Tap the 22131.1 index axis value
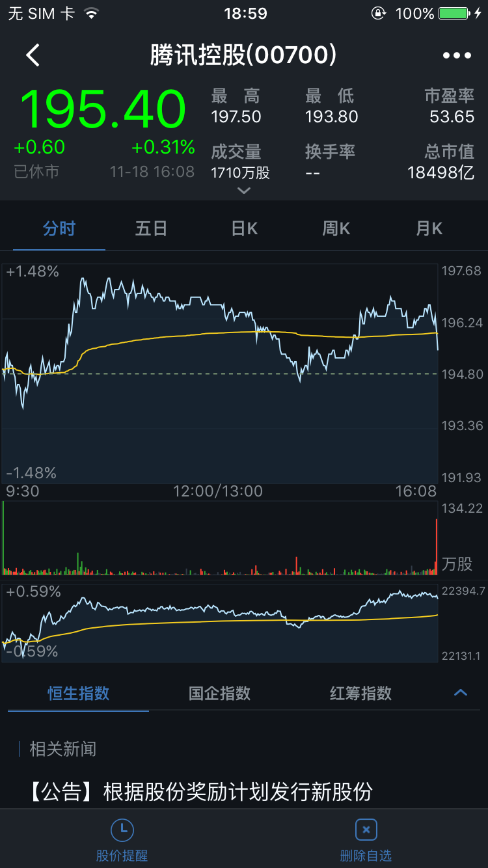 (461, 656)
